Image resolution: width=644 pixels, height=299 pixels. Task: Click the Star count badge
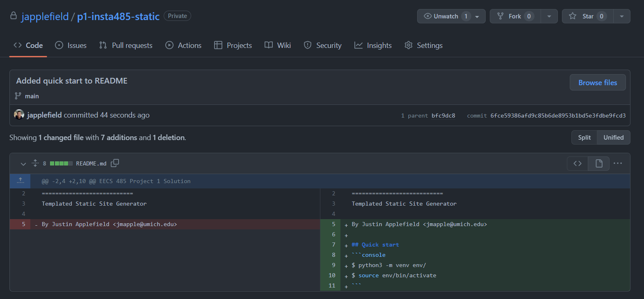pos(602,16)
